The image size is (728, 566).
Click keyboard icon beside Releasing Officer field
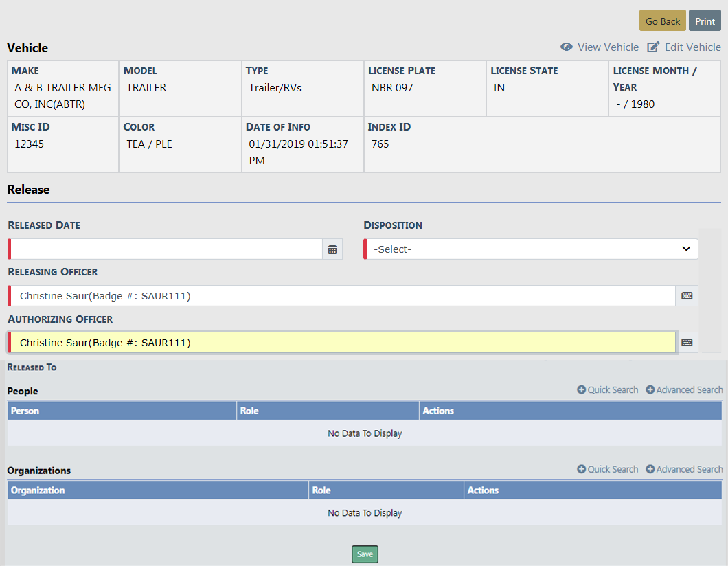pos(687,296)
